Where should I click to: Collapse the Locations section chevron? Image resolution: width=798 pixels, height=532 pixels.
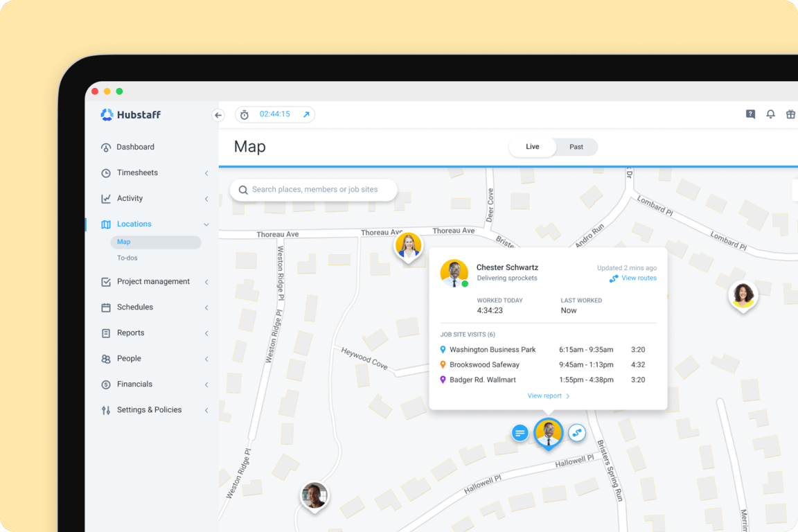tap(206, 224)
